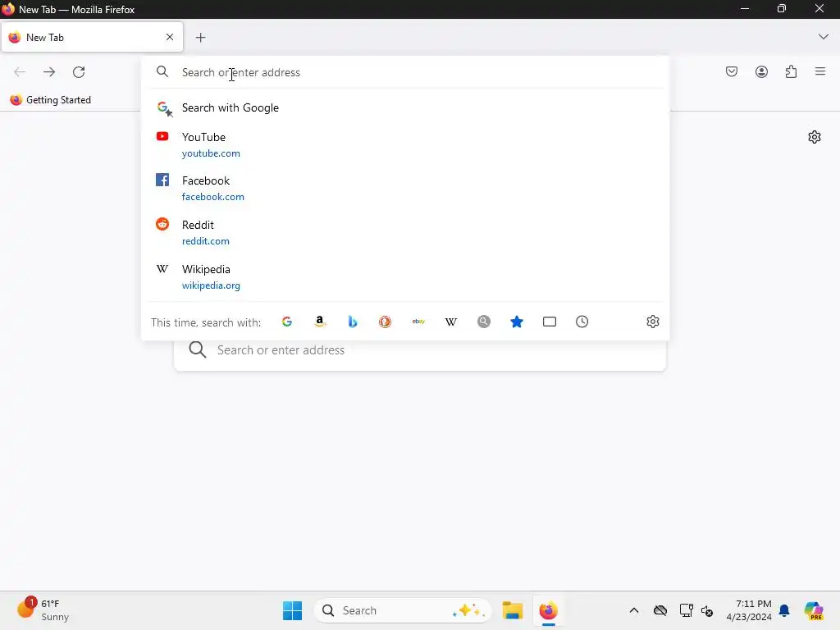Open the Firefox account icon
The height and width of the screenshot is (630, 840).
click(x=761, y=71)
